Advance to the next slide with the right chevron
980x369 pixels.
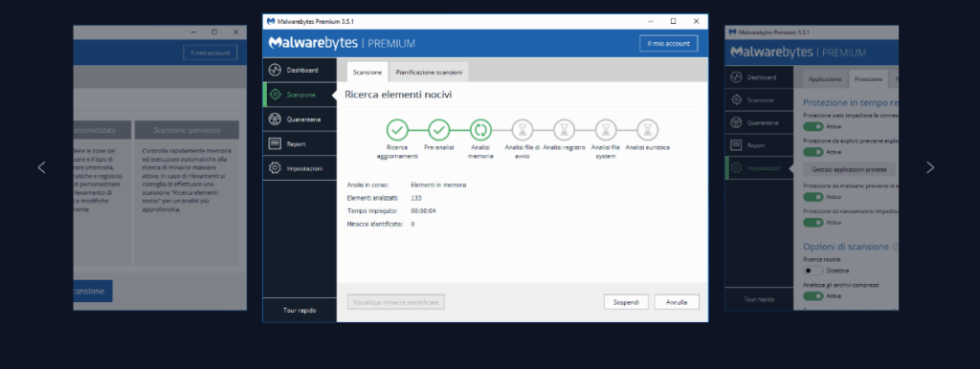pyautogui.click(x=930, y=167)
